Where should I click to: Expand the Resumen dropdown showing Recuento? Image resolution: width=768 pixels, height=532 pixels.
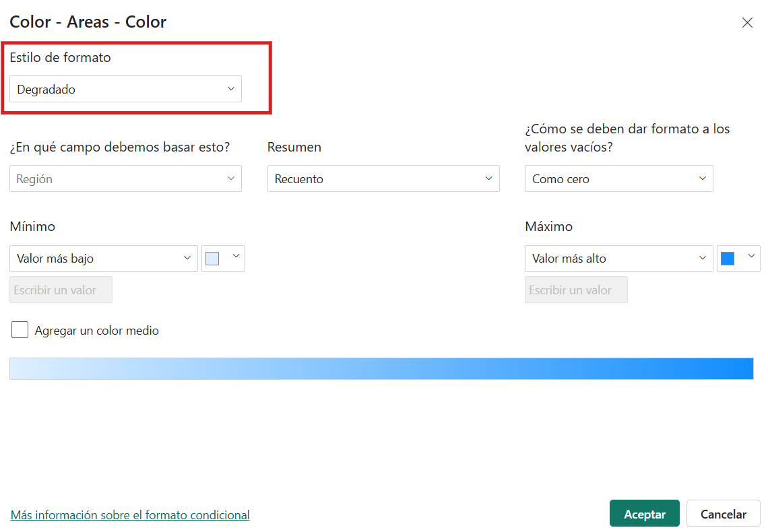coord(383,178)
